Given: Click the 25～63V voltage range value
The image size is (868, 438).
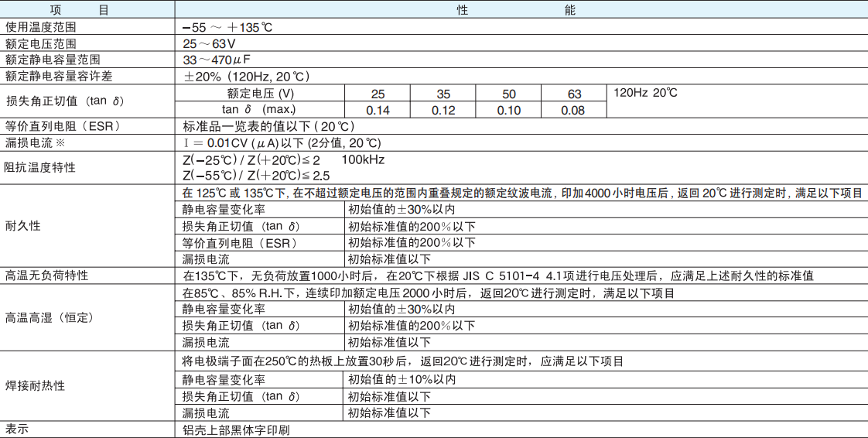Looking at the screenshot, I should pyautogui.click(x=209, y=43).
